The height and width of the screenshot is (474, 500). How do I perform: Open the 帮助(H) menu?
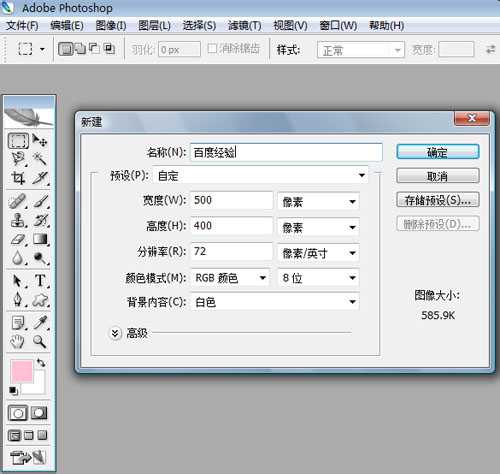pos(387,26)
